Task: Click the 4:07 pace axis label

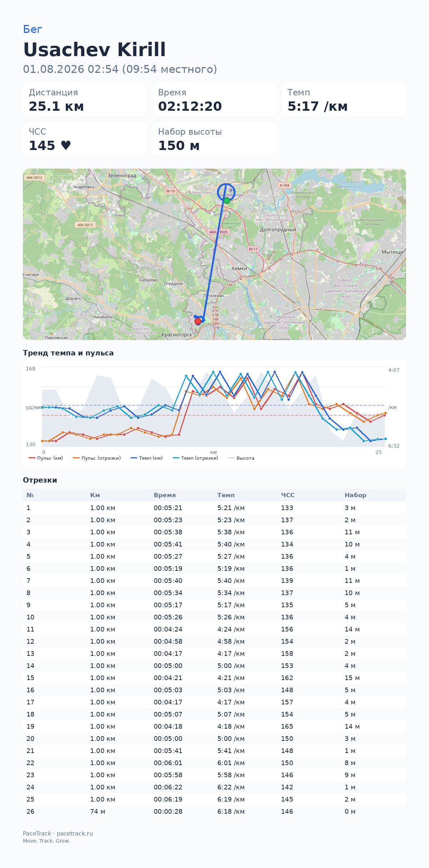Action: (394, 370)
